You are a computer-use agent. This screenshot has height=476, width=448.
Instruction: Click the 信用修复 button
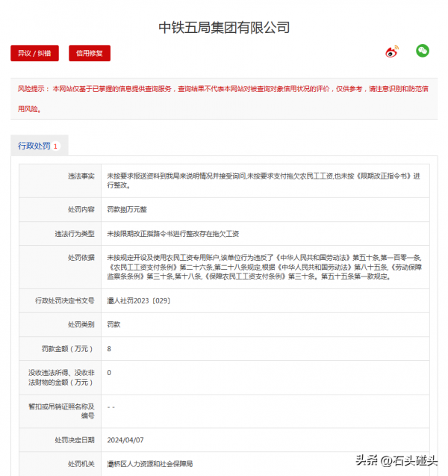pos(90,53)
